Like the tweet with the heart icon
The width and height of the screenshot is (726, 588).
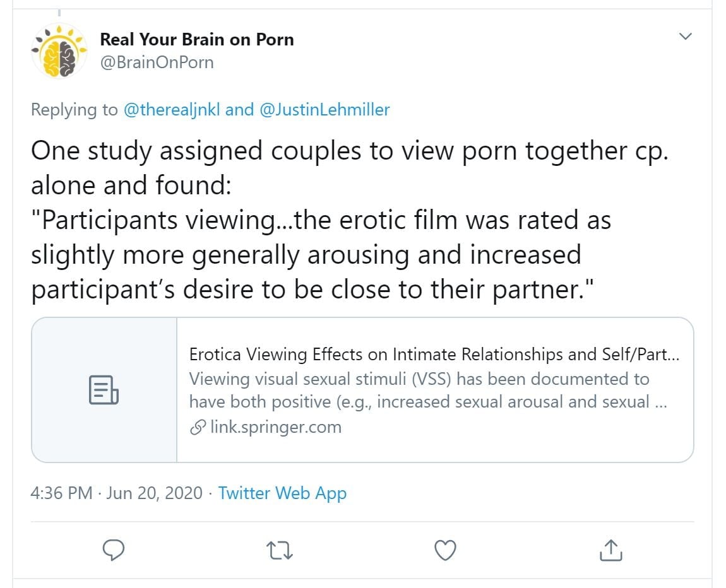point(446,550)
